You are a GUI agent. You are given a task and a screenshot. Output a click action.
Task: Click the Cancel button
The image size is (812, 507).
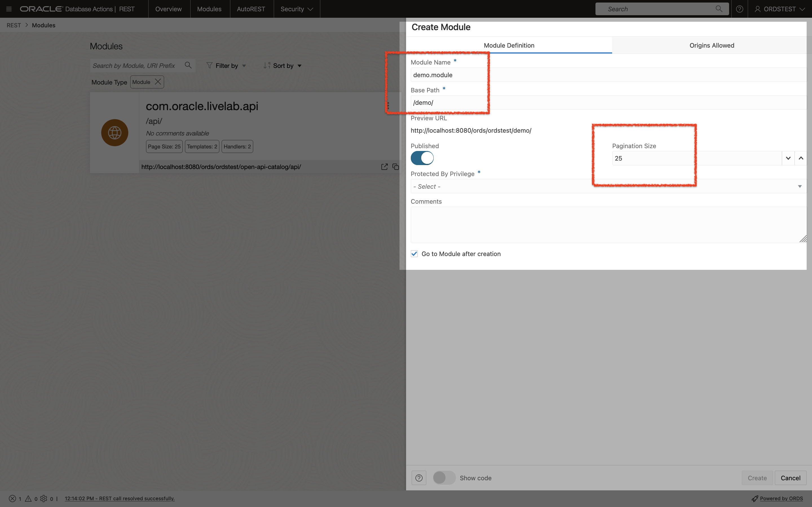[x=790, y=478]
